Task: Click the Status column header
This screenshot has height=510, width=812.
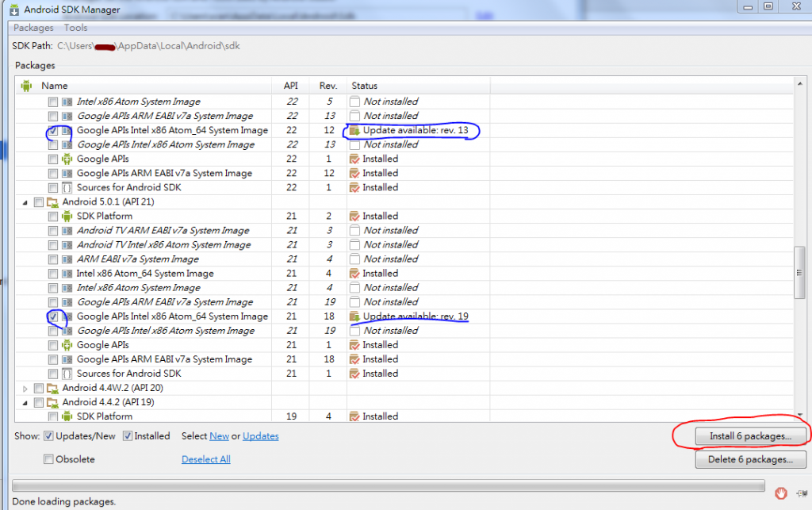Action: click(365, 86)
